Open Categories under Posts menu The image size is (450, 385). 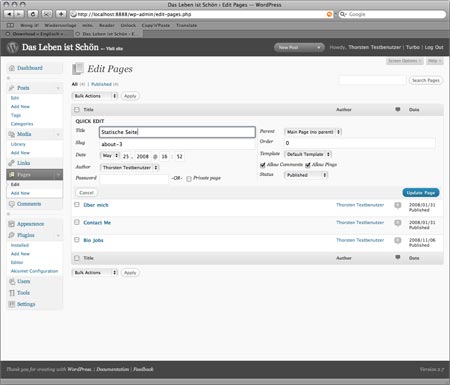[22, 124]
